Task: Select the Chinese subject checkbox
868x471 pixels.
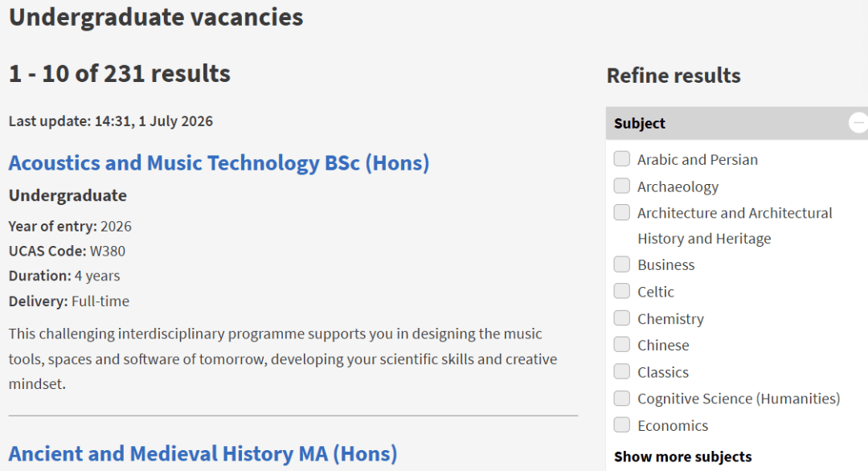Action: [621, 344]
